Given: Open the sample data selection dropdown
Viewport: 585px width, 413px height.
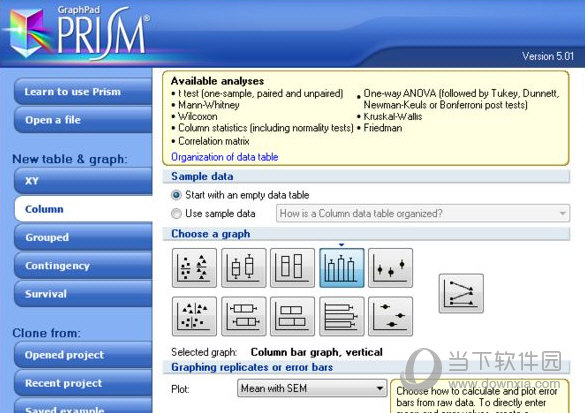Looking at the screenshot, I should [423, 213].
